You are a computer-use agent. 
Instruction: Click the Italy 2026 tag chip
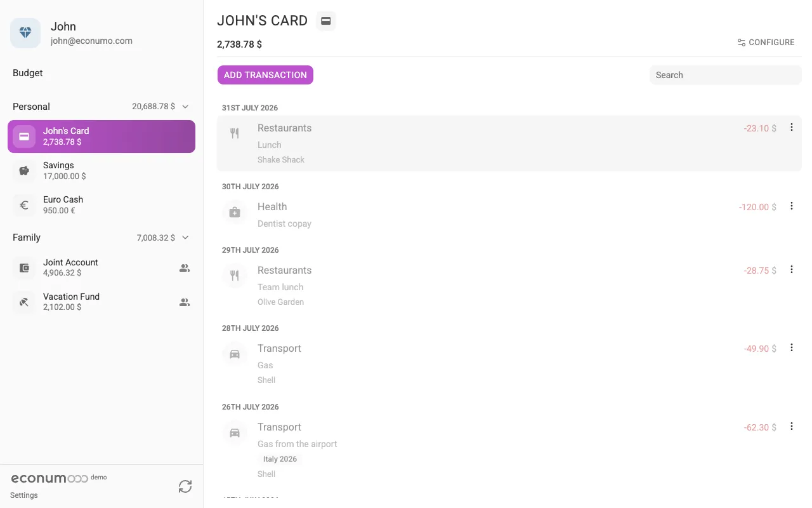pyautogui.click(x=280, y=459)
